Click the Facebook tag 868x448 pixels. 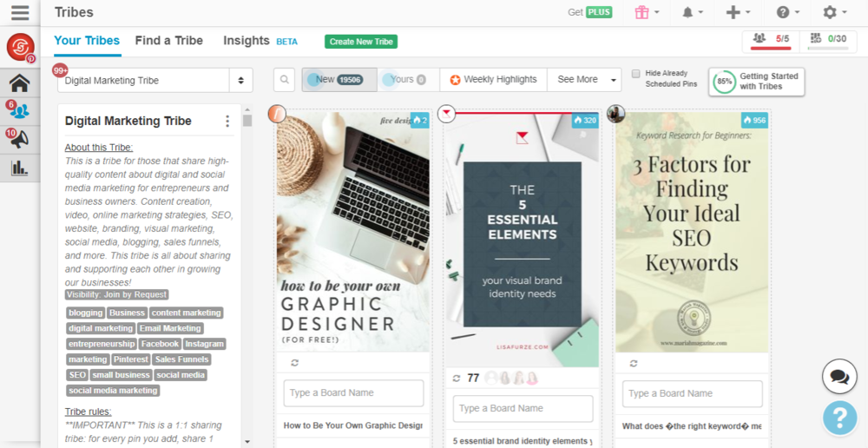coord(160,344)
